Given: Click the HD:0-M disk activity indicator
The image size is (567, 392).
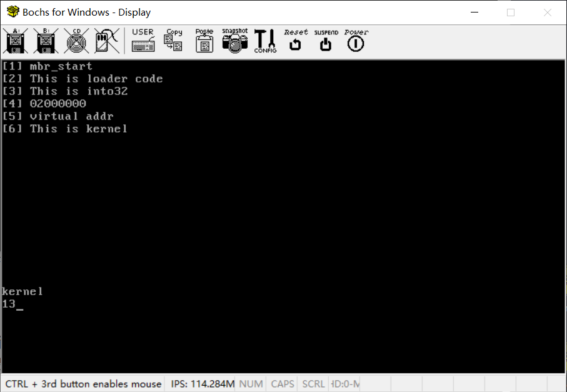Looking at the screenshot, I should (345, 384).
